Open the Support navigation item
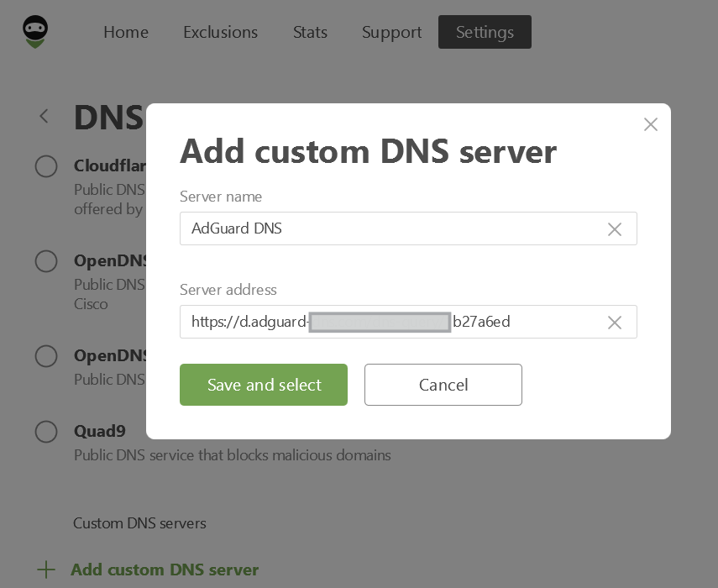Image resolution: width=718 pixels, height=588 pixels. [391, 32]
